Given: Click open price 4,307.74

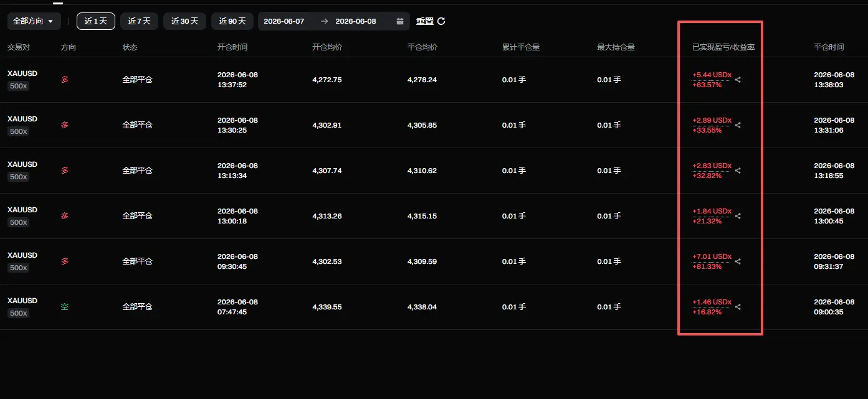Looking at the screenshot, I should [327, 171].
